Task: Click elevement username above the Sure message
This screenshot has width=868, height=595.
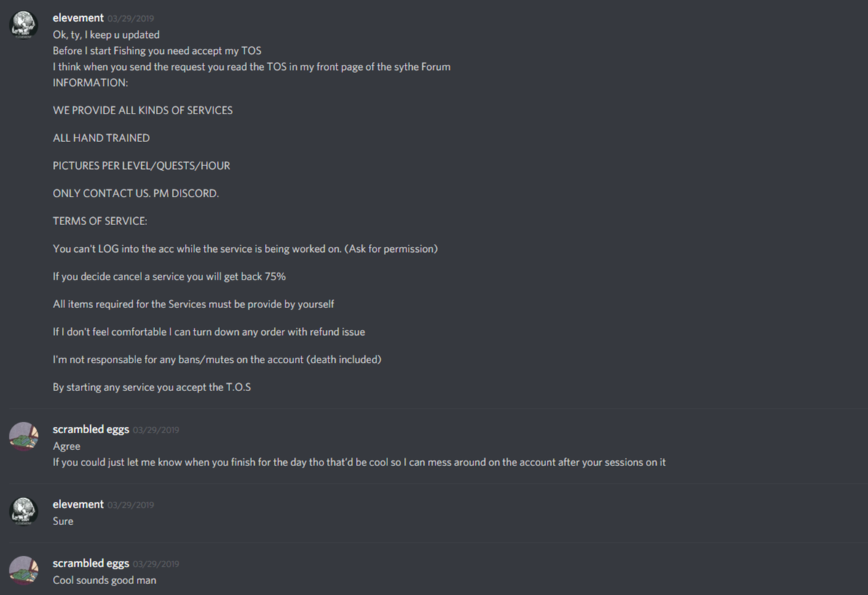Action: [78, 504]
